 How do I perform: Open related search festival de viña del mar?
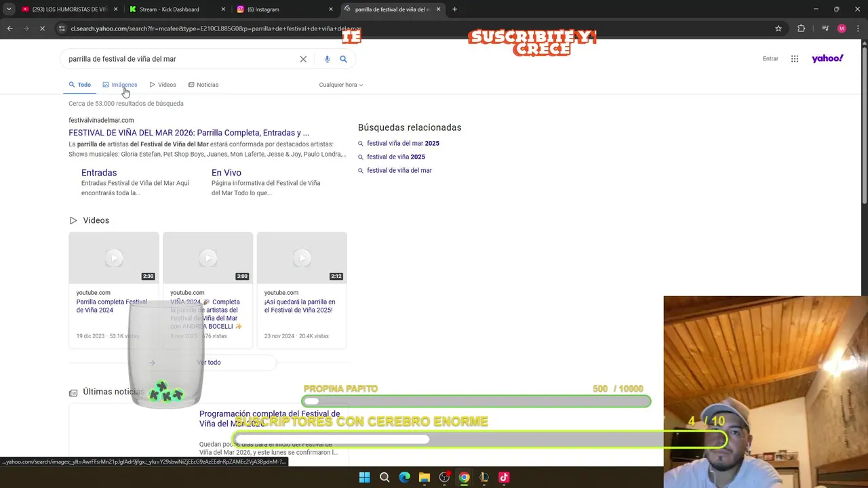(399, 170)
